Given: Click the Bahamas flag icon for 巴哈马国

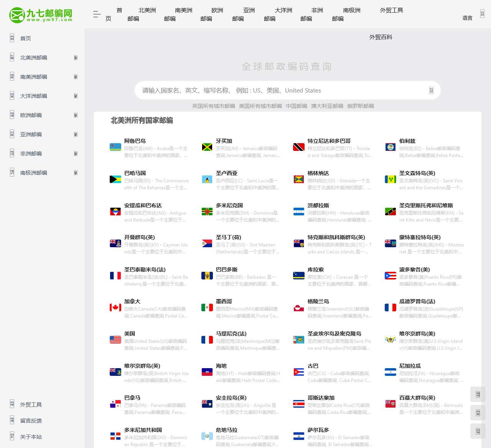Looking at the screenshot, I should click(x=115, y=179).
